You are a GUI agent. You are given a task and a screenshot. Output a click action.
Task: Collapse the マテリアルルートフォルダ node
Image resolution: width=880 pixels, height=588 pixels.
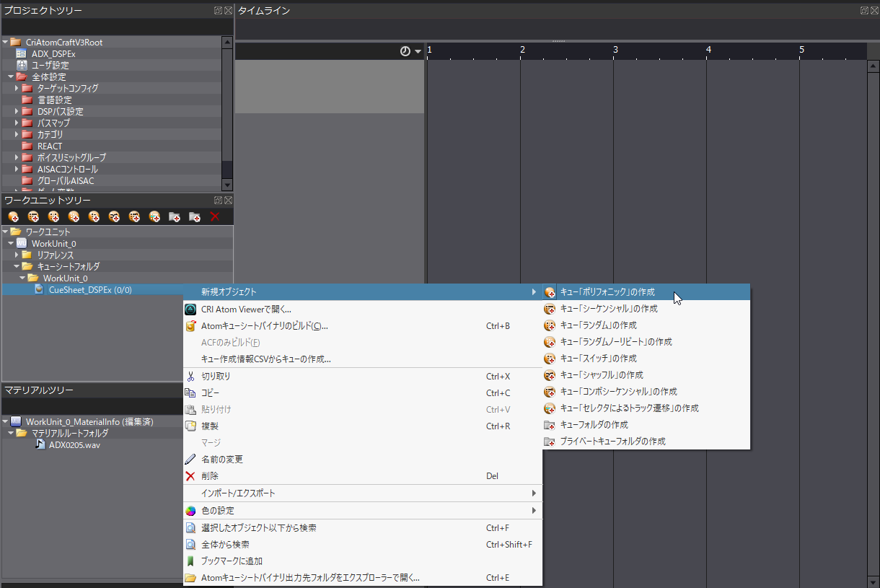coord(11,433)
